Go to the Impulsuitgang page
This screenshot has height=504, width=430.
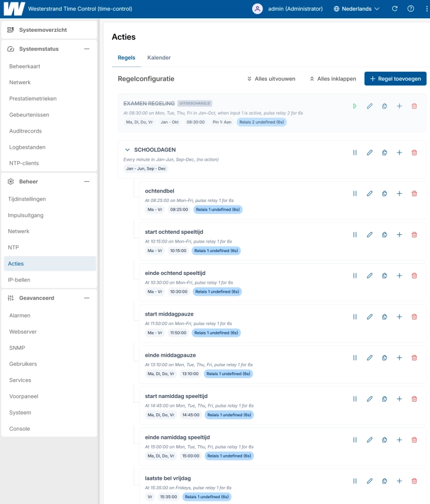(x=25, y=215)
